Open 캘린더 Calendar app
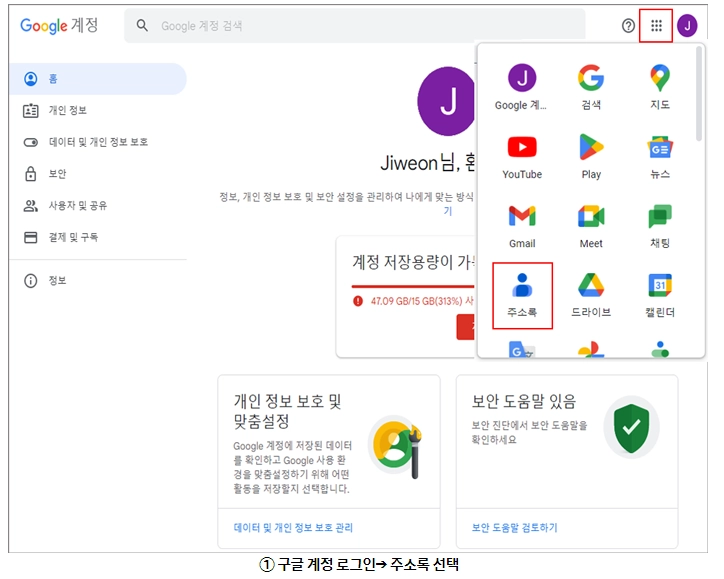This screenshot has height=579, width=724. tap(660, 296)
